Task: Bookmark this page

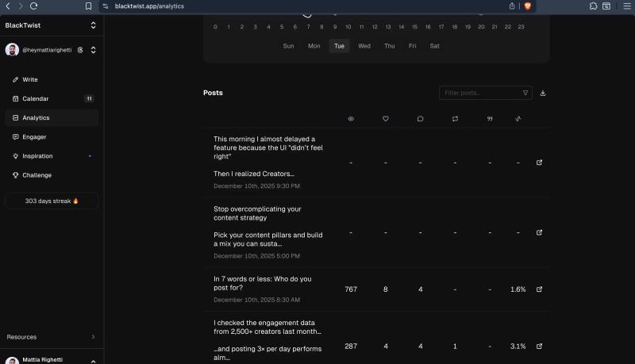Action: point(88,6)
